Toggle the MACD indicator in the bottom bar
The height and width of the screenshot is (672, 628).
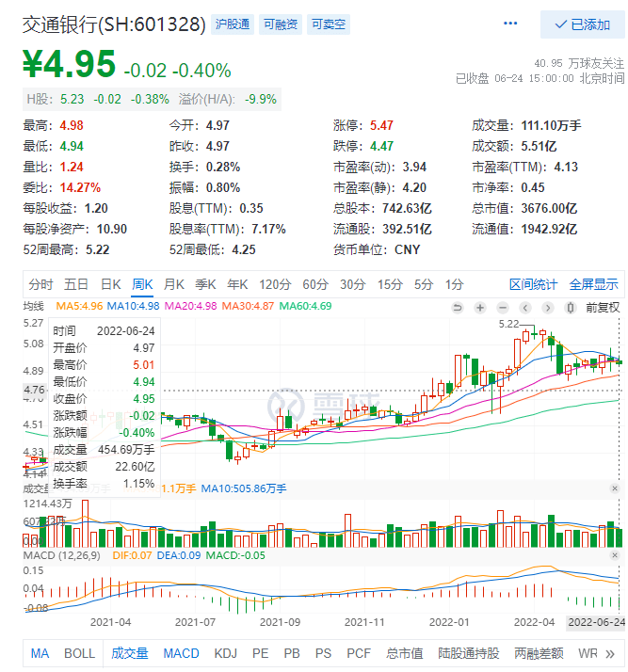pos(181,653)
